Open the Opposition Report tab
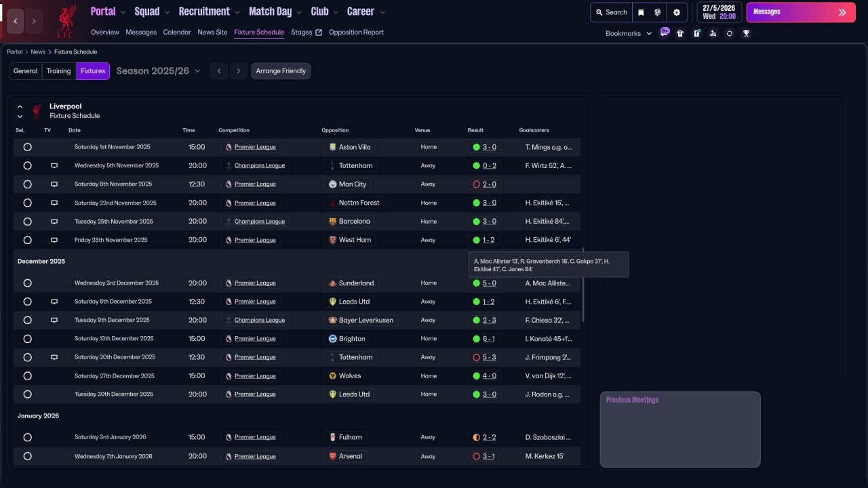 point(356,33)
